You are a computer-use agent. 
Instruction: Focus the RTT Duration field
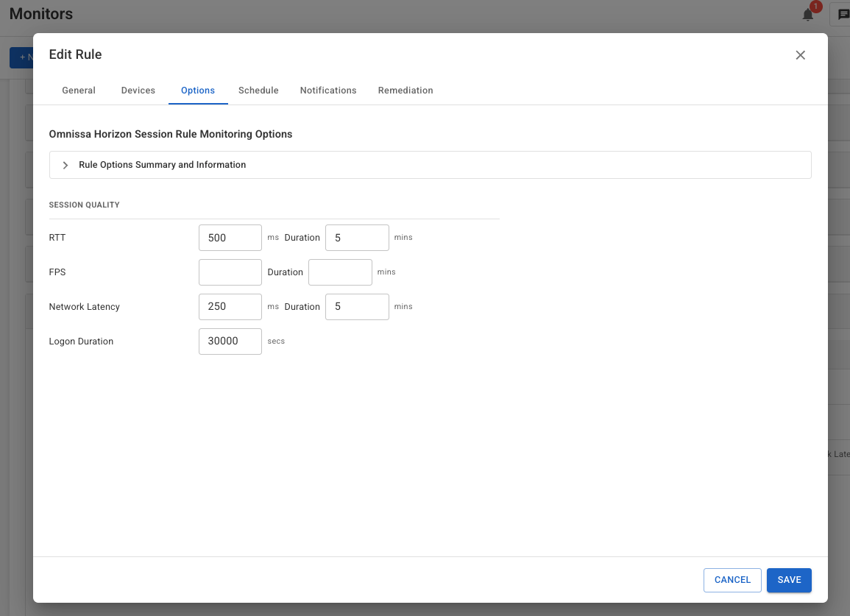[357, 238]
